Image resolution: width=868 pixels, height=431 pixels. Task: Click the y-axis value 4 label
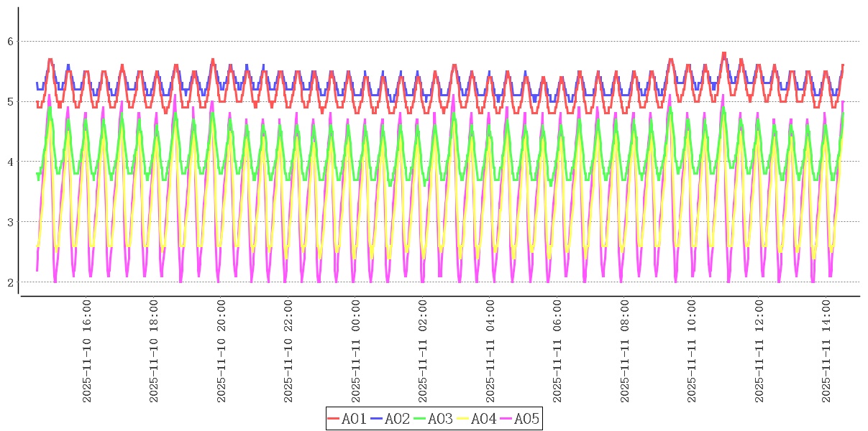pyautogui.click(x=11, y=162)
